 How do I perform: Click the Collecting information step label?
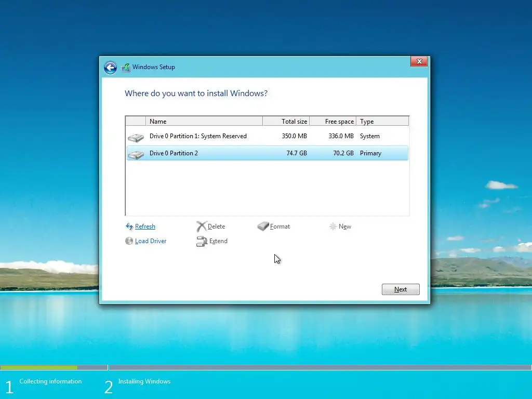[x=50, y=381]
